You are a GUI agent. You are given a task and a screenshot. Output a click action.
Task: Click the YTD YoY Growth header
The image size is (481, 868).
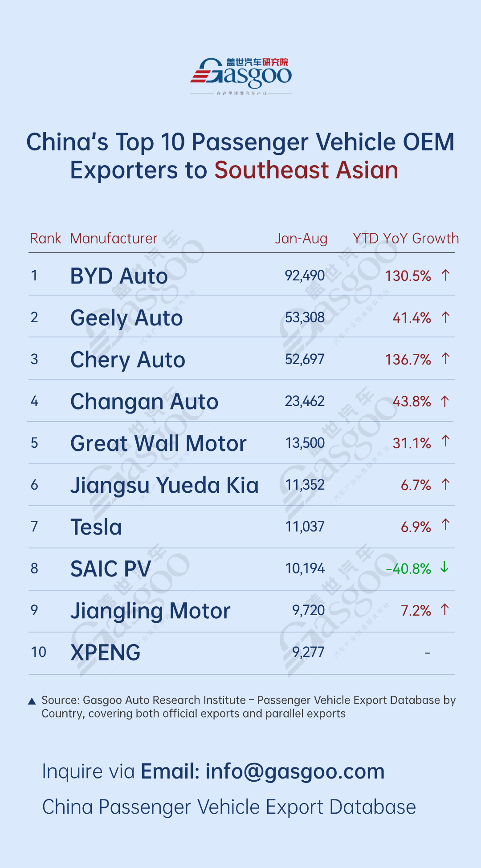[405, 239]
